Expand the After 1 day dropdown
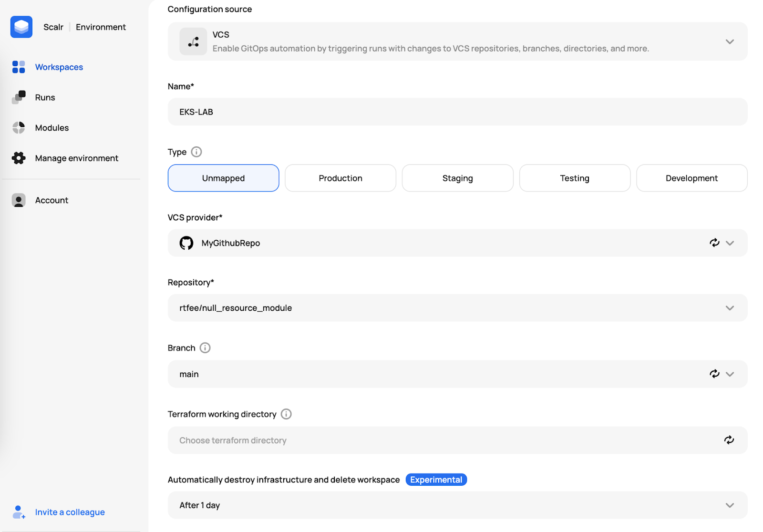The width and height of the screenshot is (763, 532). pyautogui.click(x=458, y=505)
